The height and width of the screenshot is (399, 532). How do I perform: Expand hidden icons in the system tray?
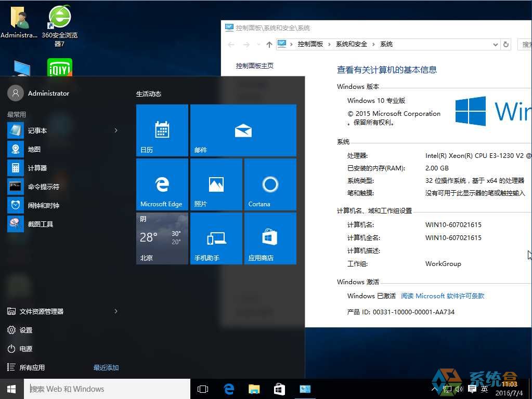click(x=434, y=389)
